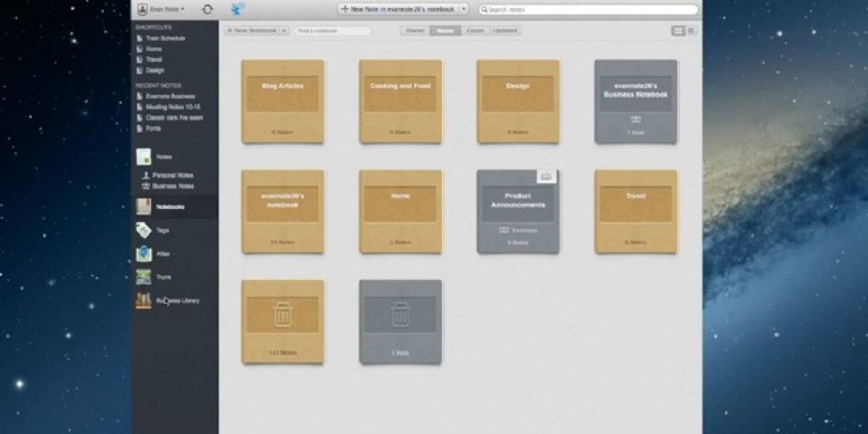Open the gray business Trash notebook

[x=401, y=321]
